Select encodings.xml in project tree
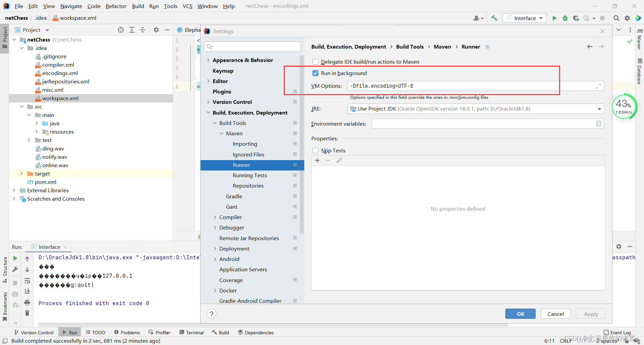Image resolution: width=644 pixels, height=345 pixels. point(60,73)
